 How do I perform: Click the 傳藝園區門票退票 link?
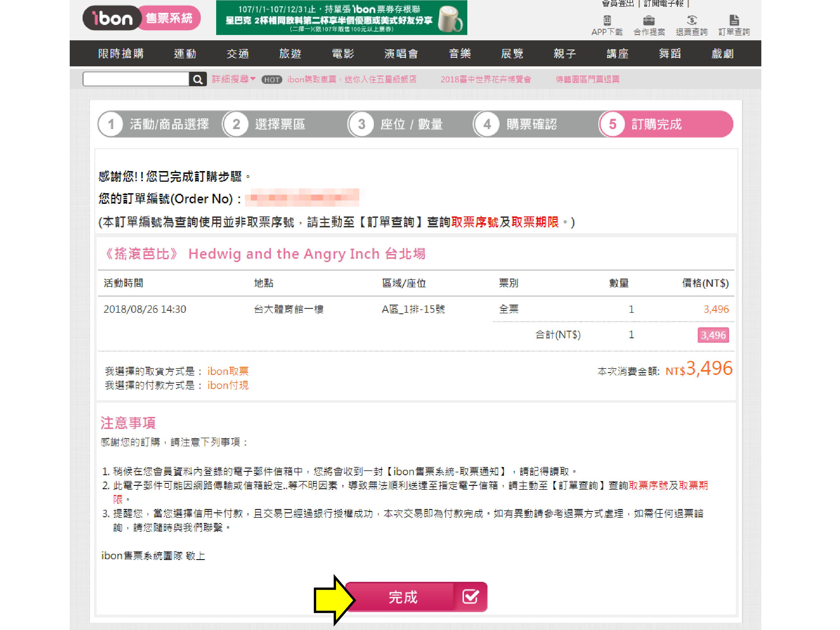tap(587, 79)
